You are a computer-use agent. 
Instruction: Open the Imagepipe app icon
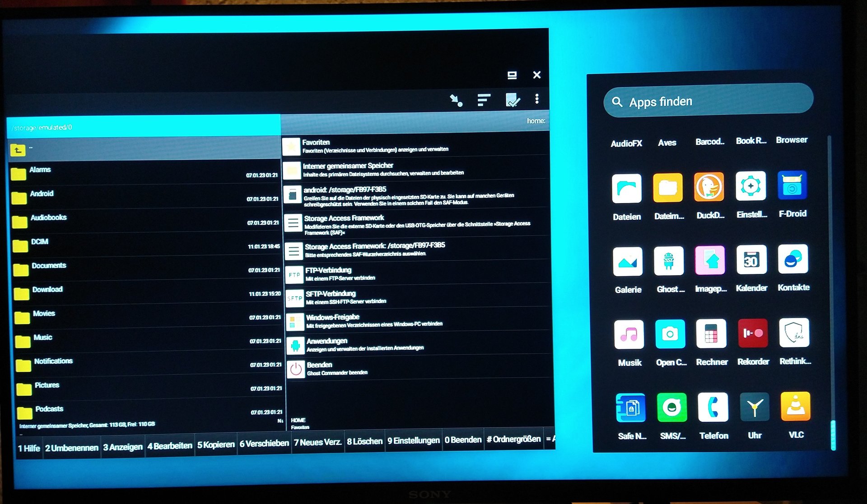pos(710,260)
